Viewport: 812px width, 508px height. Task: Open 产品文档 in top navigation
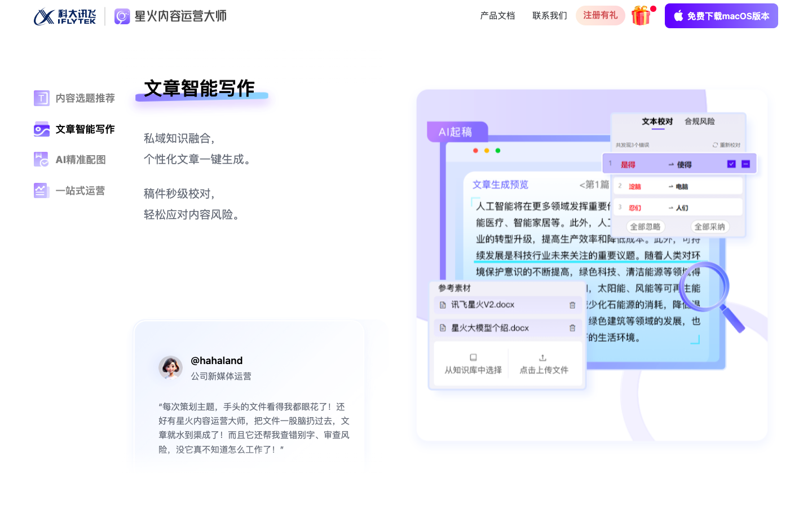pos(497,16)
